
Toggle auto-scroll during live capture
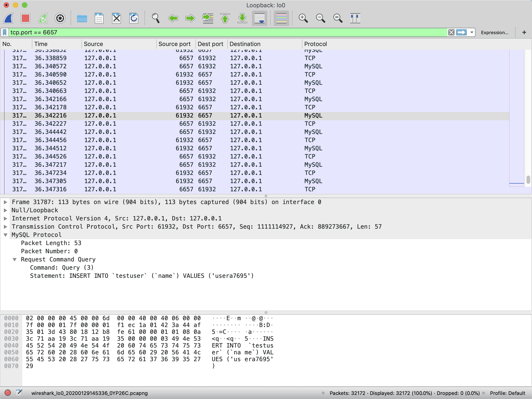click(259, 18)
